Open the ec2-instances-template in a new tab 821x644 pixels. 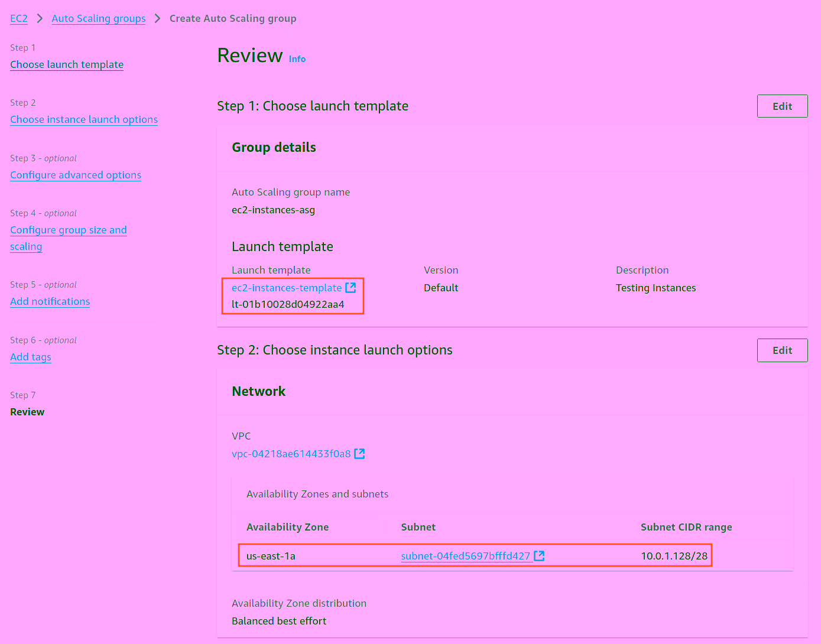click(x=351, y=287)
